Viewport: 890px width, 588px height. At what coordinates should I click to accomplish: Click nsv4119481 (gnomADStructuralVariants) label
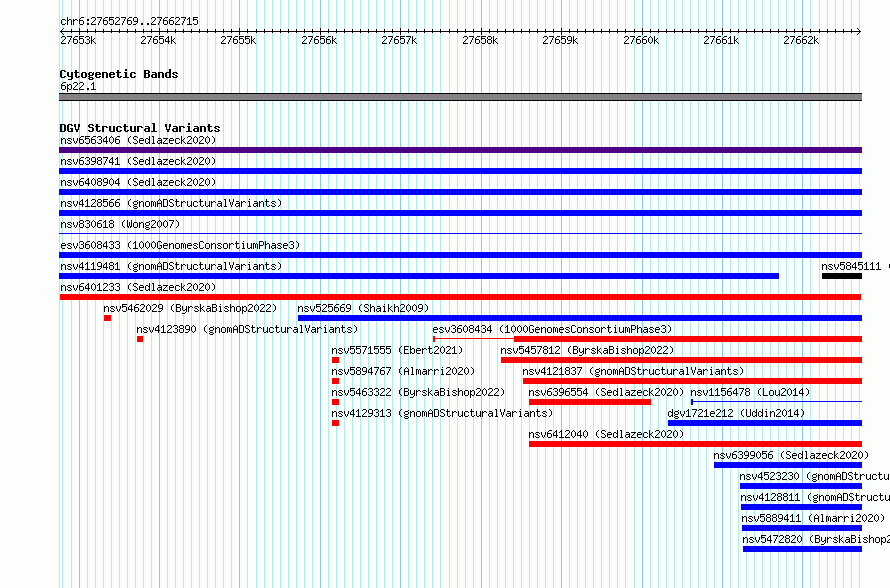point(171,266)
